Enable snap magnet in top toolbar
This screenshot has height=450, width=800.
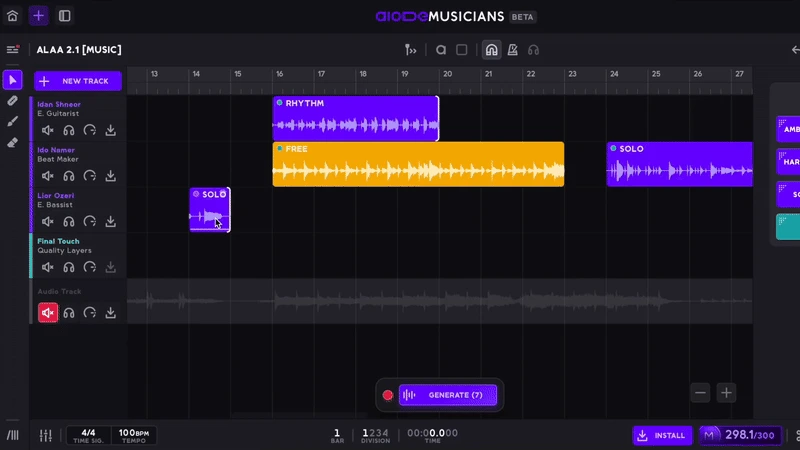tap(490, 50)
